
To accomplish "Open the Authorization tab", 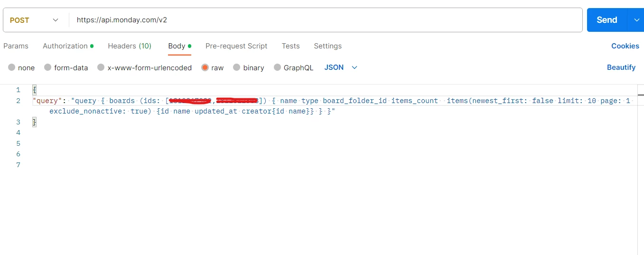I will (x=68, y=46).
